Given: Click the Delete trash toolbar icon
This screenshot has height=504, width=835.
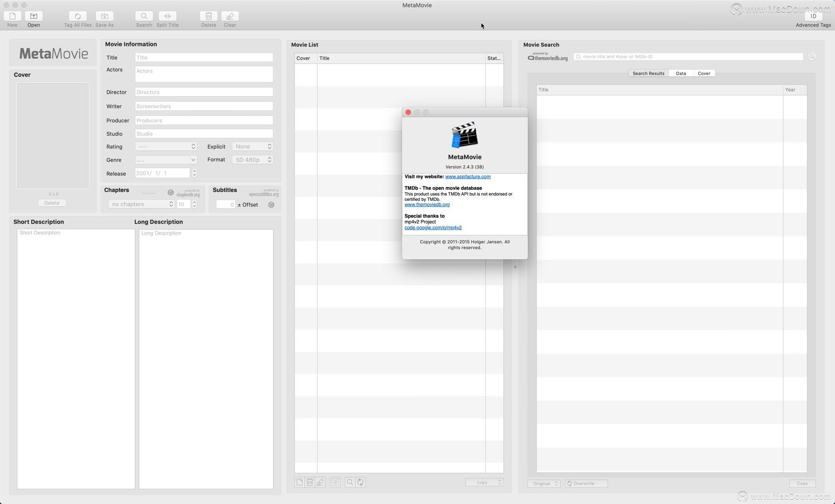Looking at the screenshot, I should coord(209,16).
